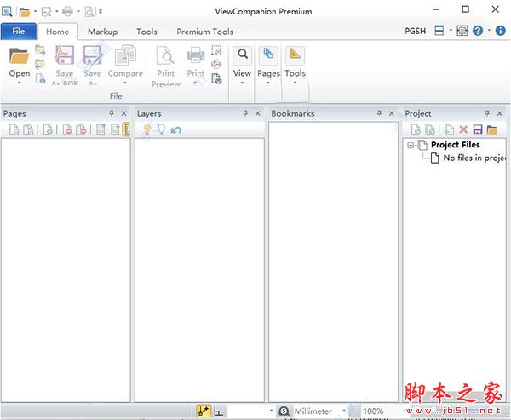Click the open folder icon in quick access toolbar
This screenshot has width=511, height=420.
click(x=25, y=12)
